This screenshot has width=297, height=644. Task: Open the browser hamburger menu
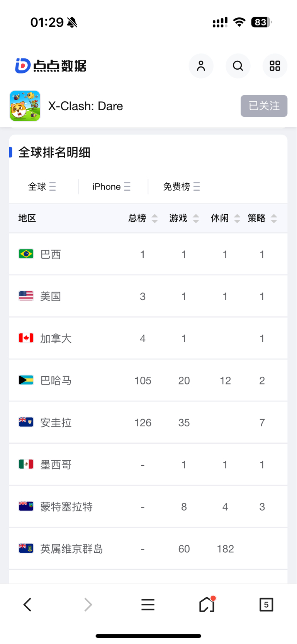[x=148, y=605]
